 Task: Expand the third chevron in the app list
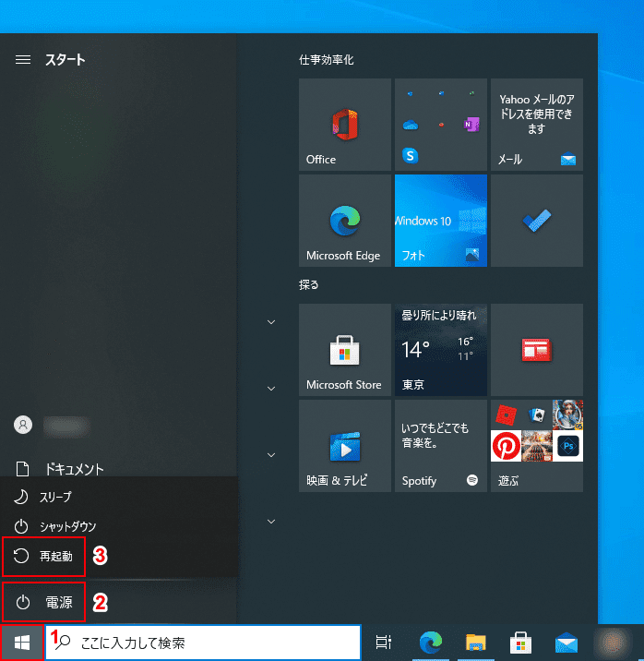[x=271, y=455]
